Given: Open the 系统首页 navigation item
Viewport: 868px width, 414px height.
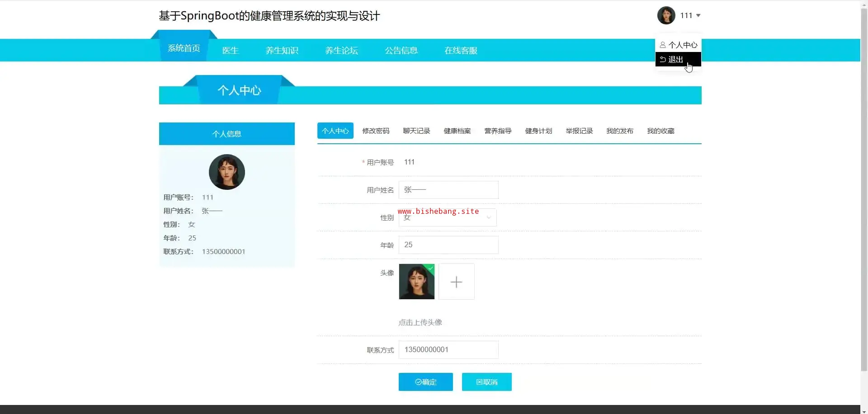Looking at the screenshot, I should click(x=184, y=48).
